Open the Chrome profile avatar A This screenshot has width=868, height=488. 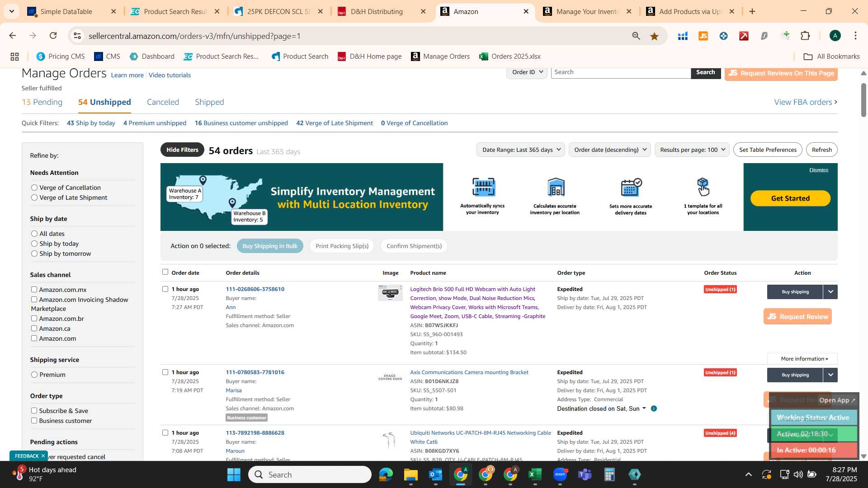click(835, 36)
